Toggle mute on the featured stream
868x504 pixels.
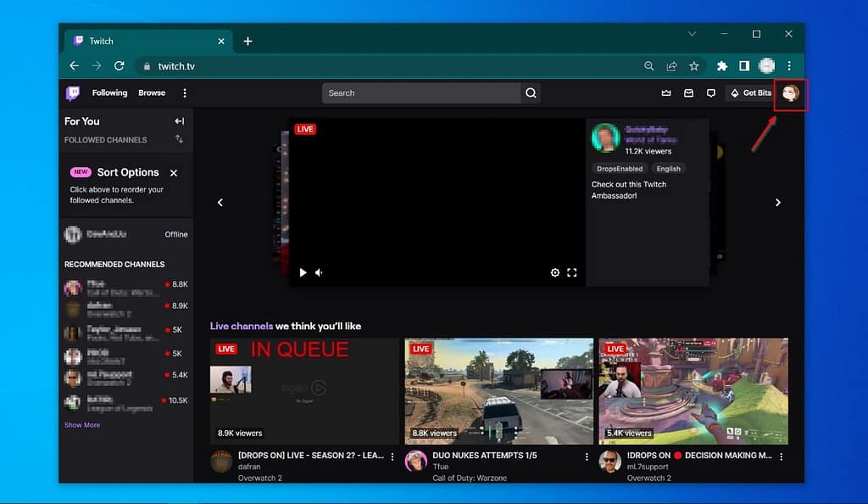(x=320, y=272)
